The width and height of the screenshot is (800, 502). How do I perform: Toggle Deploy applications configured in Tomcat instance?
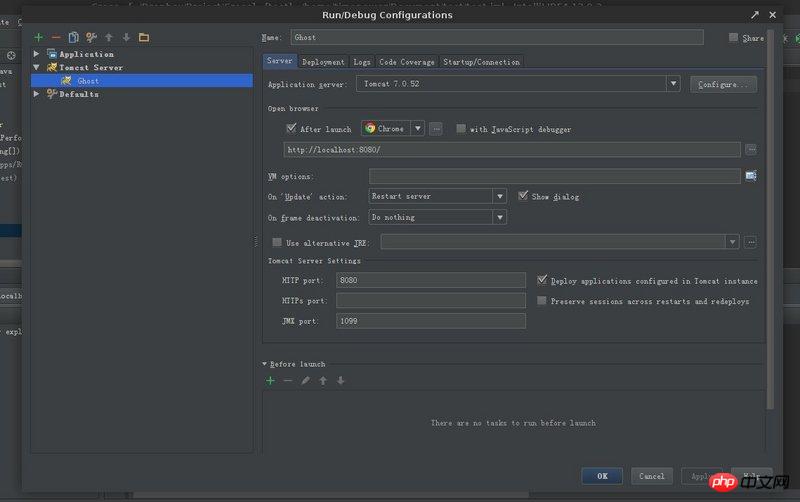542,280
